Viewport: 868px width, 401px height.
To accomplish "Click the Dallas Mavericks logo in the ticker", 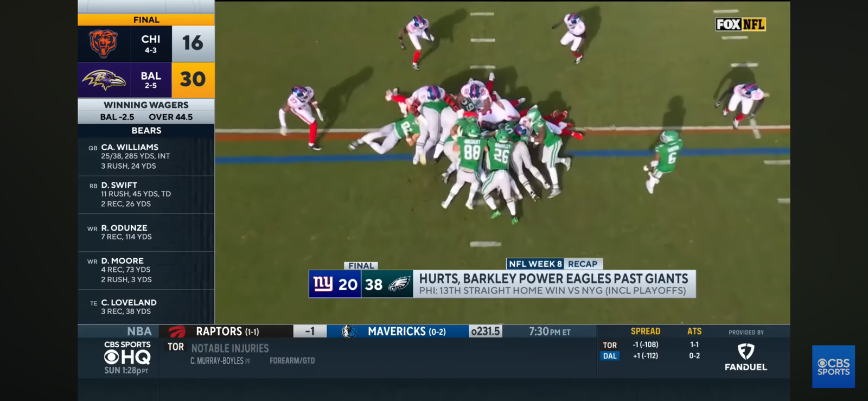I will coord(348,331).
